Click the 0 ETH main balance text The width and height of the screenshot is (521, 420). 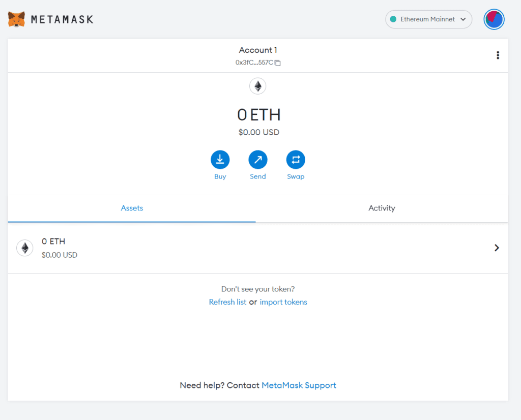(259, 115)
